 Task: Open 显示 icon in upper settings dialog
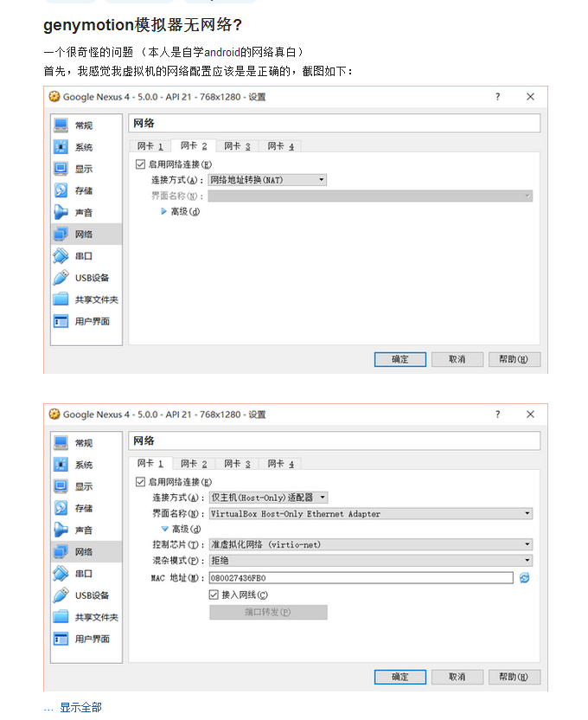tap(61, 169)
